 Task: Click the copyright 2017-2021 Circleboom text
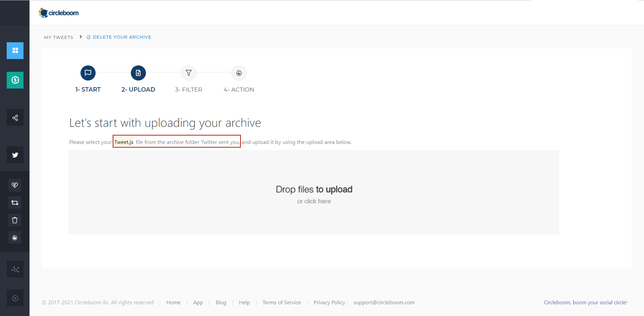[98, 303]
